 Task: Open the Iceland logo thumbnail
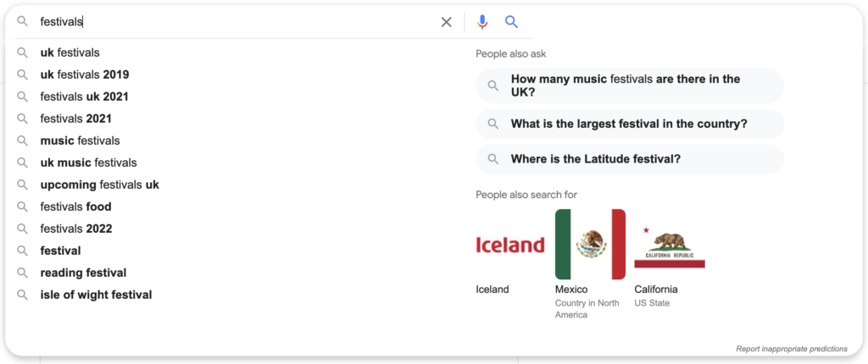(510, 245)
